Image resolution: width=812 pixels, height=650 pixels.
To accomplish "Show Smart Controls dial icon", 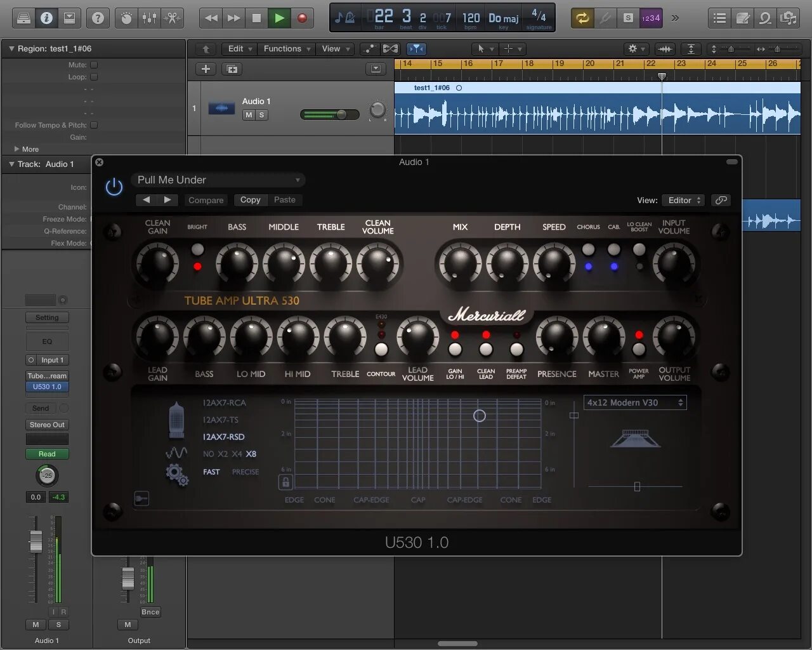I will [x=127, y=18].
